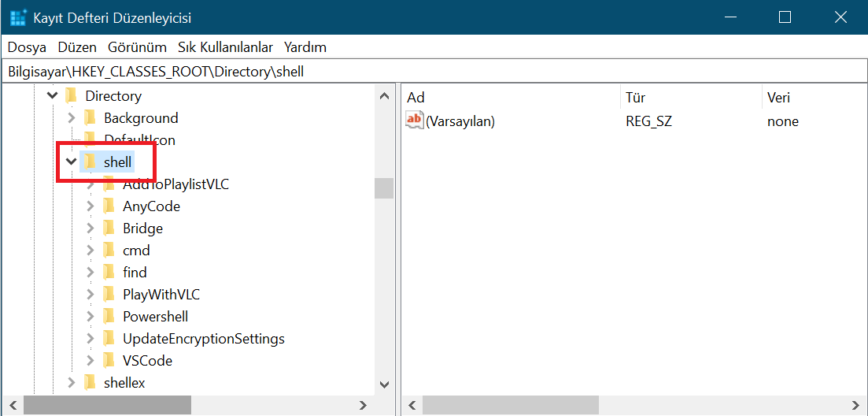This screenshot has height=416, width=868.
Task: Expand the Powershell key
Action: (90, 317)
